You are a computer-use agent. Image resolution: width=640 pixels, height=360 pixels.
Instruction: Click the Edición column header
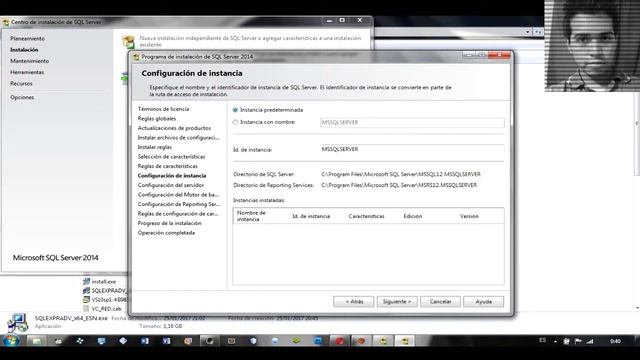click(x=413, y=216)
